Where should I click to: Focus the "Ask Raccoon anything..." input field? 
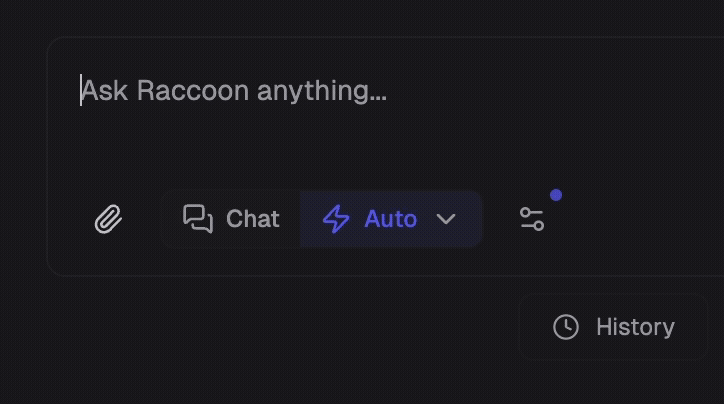click(x=234, y=92)
